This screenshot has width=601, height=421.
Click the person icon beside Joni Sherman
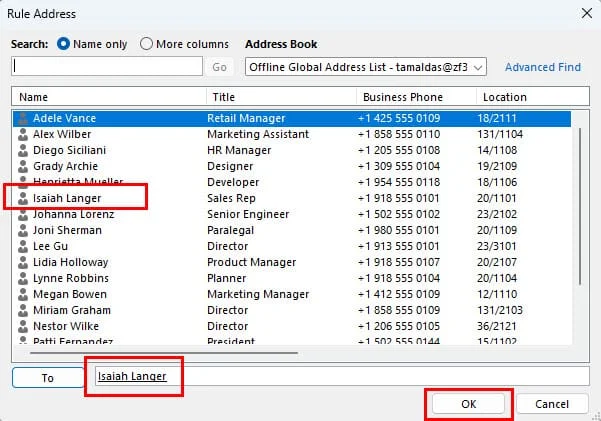[23, 230]
